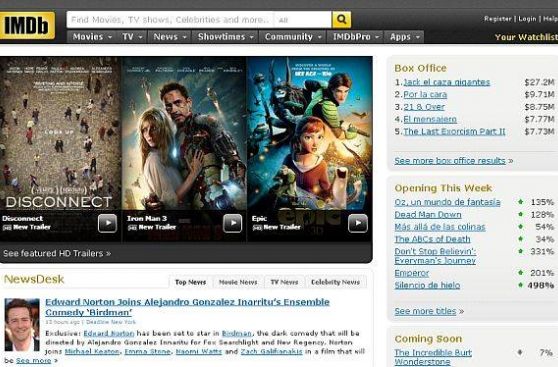Click in the Find Movies search field
The height and width of the screenshot is (367, 558).
[x=170, y=20]
